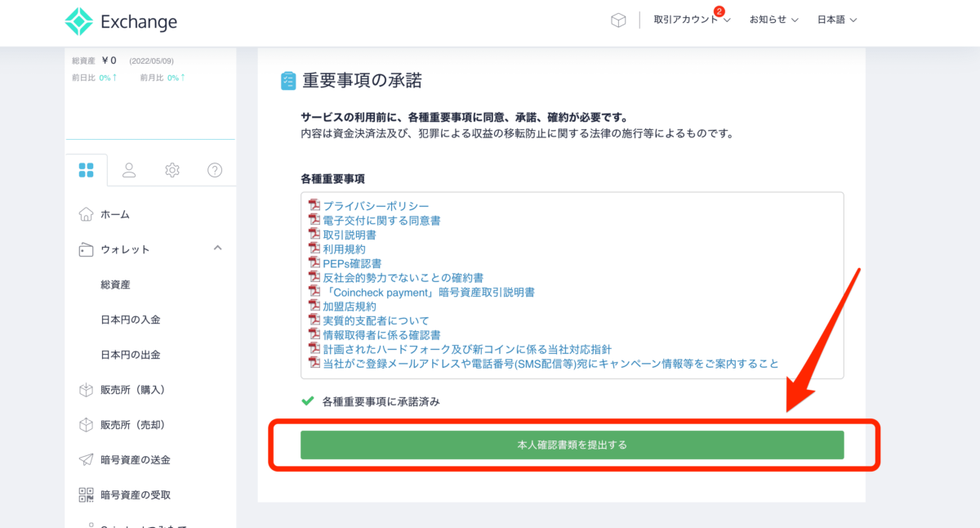Open the cube icon in header

(x=618, y=20)
